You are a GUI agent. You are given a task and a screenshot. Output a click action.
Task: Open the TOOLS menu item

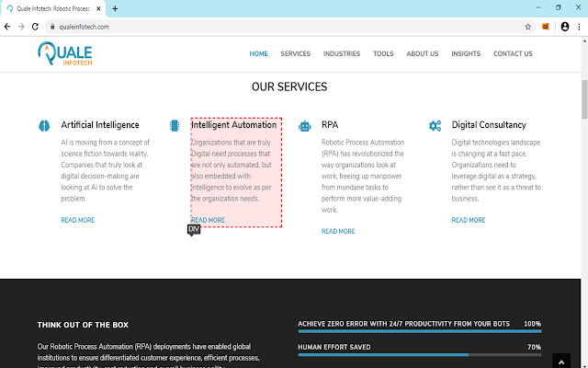click(x=383, y=53)
